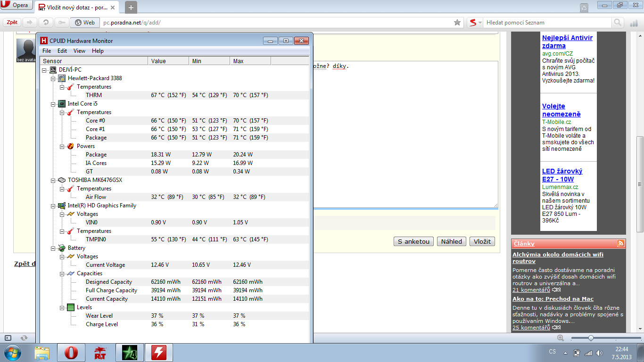
Task: Click the Opera sync icon in status bar
Action: (24, 337)
